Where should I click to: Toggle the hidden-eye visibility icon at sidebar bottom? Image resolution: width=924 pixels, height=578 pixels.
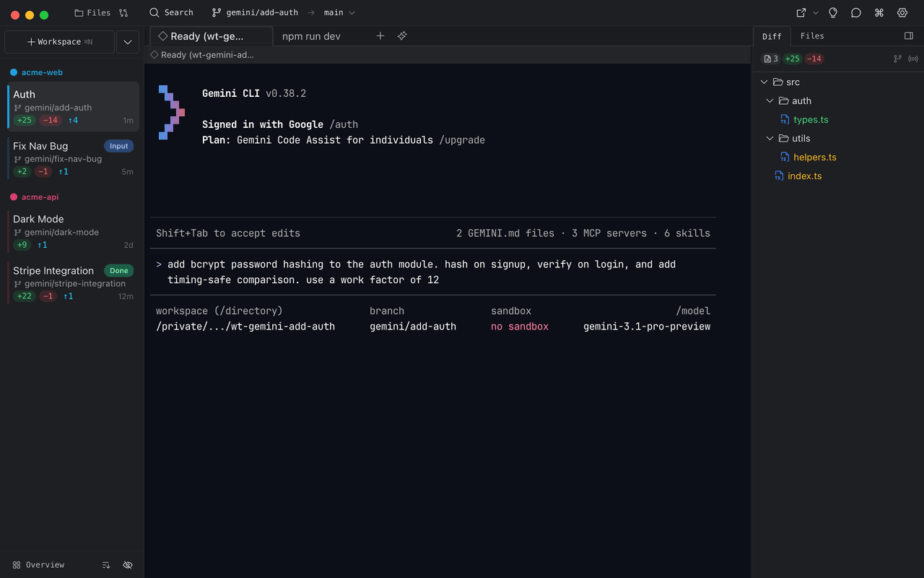click(128, 565)
